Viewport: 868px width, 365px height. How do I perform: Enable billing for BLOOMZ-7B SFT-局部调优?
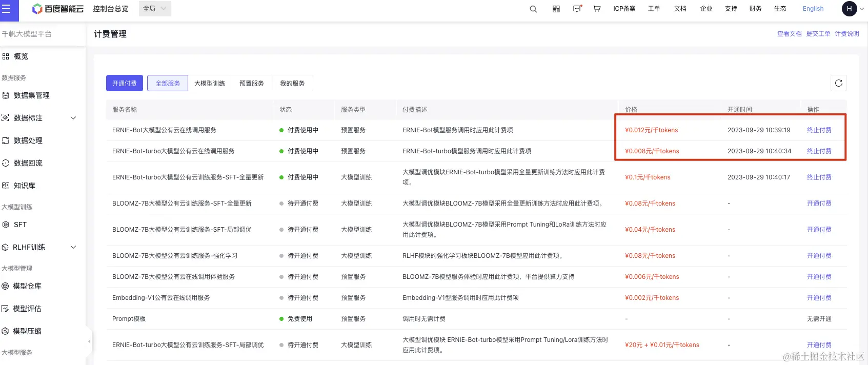click(819, 230)
